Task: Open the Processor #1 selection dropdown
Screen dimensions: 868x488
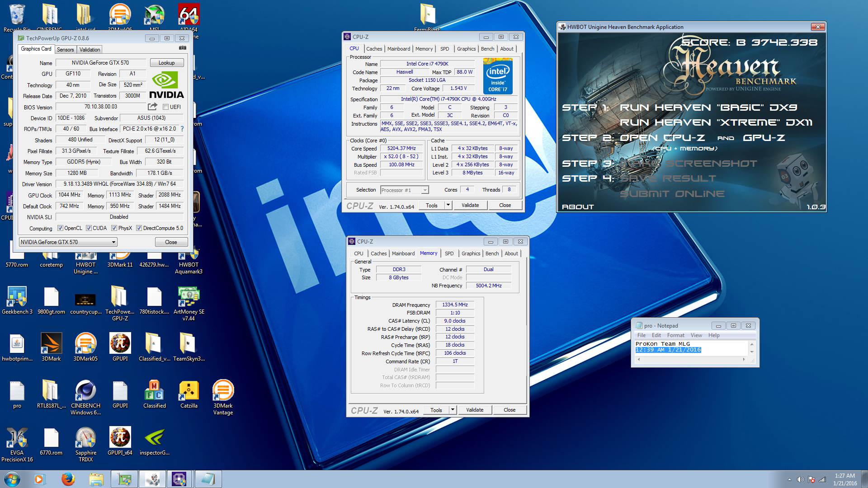Action: pyautogui.click(x=404, y=190)
